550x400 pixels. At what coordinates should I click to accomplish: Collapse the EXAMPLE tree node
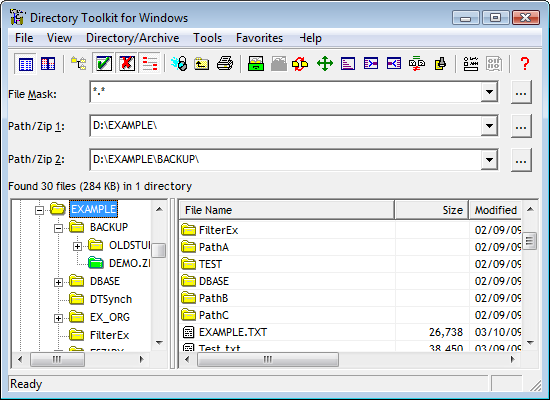[x=40, y=210]
